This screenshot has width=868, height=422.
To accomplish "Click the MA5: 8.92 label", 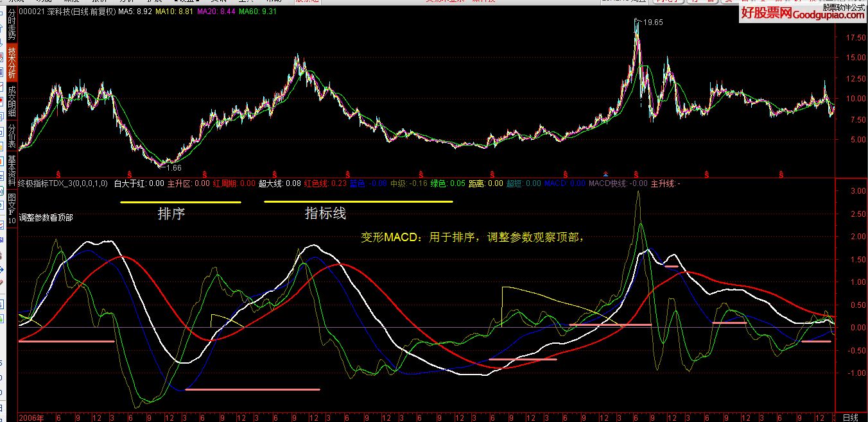I will click(x=135, y=12).
